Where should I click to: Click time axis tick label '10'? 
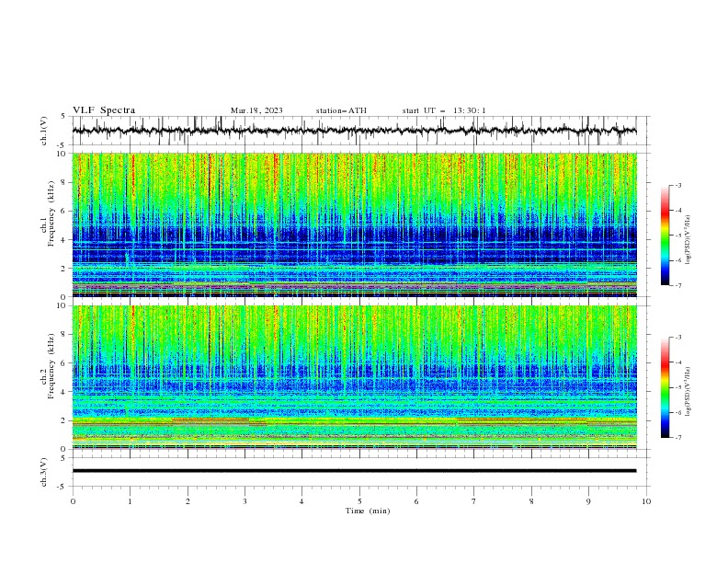point(646,501)
